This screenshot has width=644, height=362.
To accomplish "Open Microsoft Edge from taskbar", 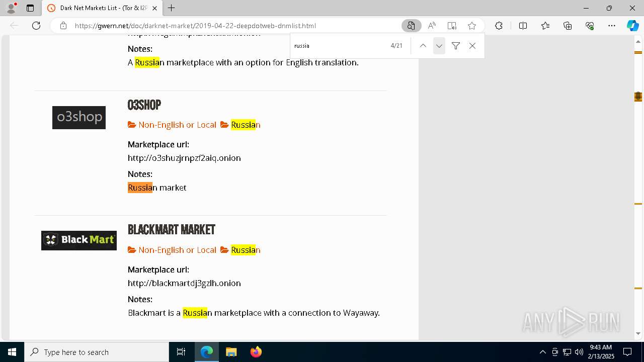I will (x=207, y=352).
